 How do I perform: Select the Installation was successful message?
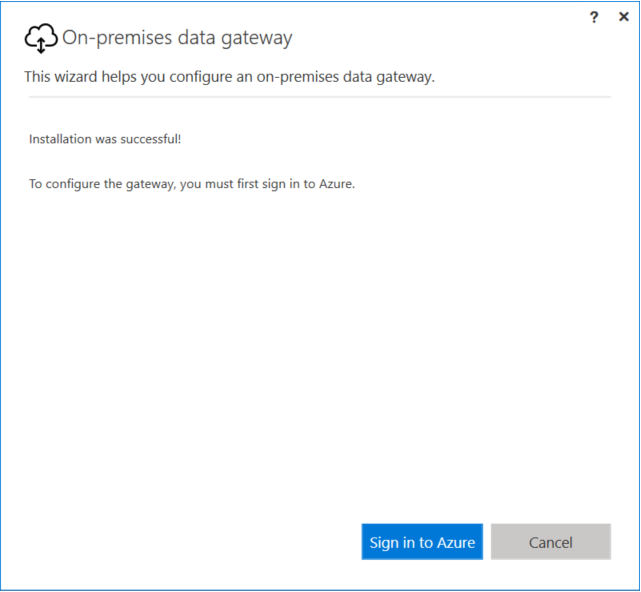[105, 139]
